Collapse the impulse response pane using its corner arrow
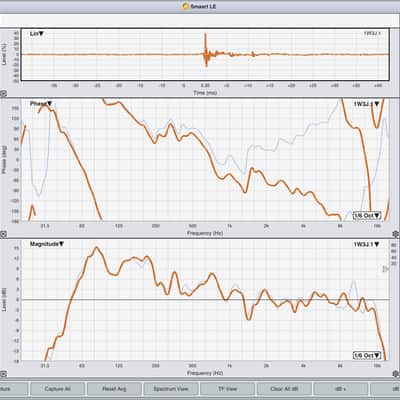This screenshot has width=400, height=400. [3, 94]
